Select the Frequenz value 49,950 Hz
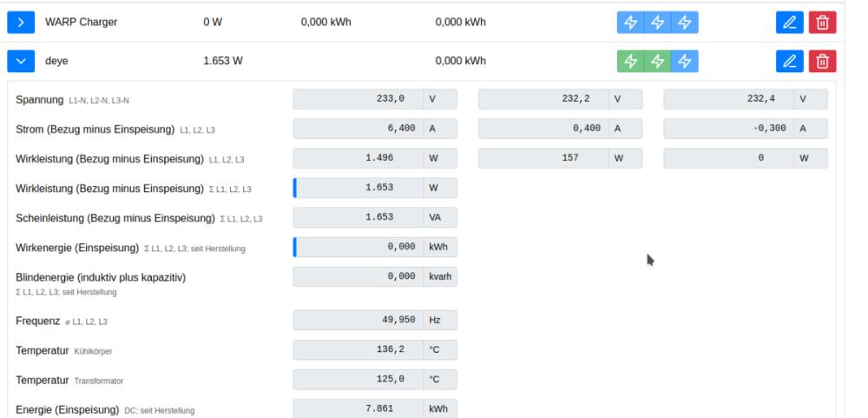Image resolution: width=868 pixels, height=418 pixels. 358,320
